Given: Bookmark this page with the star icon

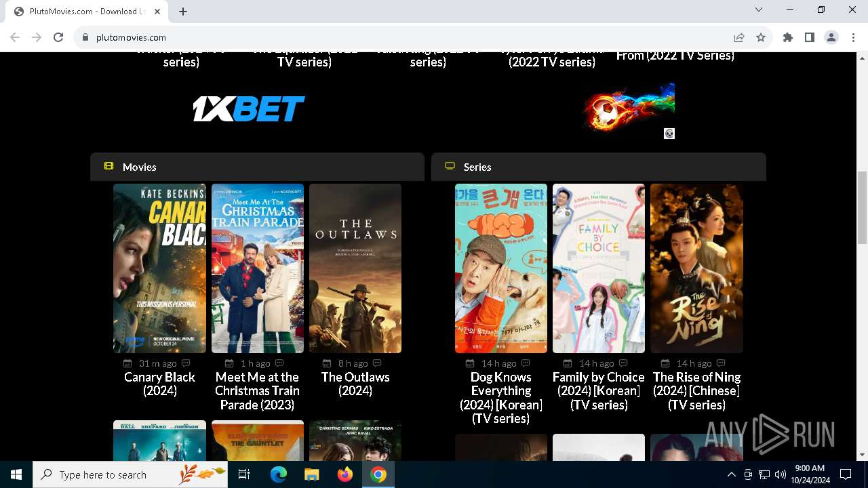Looking at the screenshot, I should coord(761,37).
